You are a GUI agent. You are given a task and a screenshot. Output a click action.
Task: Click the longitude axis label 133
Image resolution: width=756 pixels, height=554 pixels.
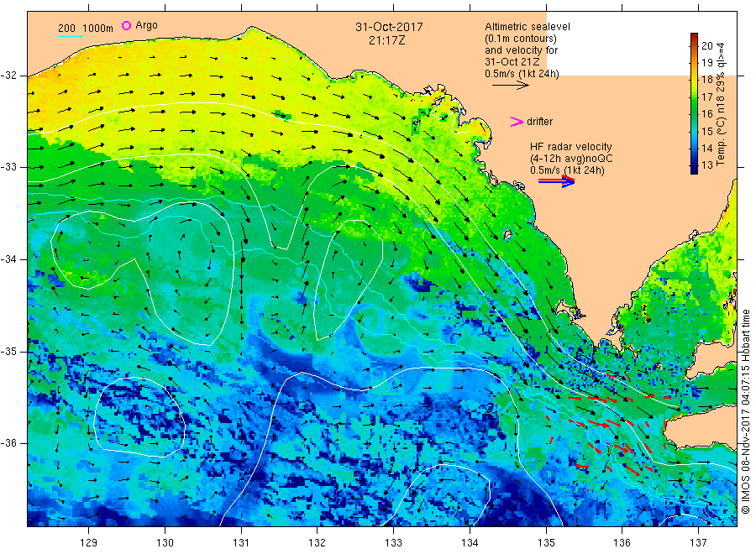(393, 543)
